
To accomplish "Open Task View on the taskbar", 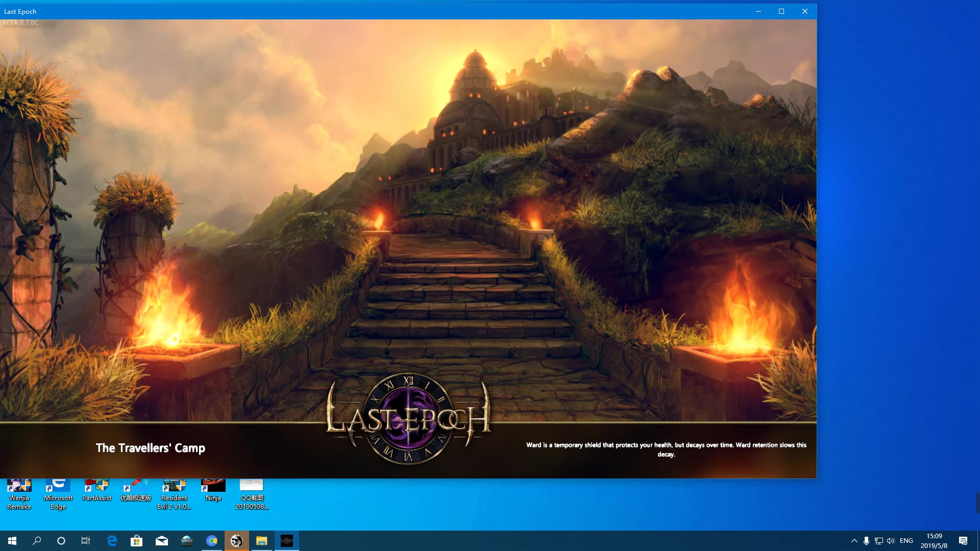I will click(x=86, y=541).
